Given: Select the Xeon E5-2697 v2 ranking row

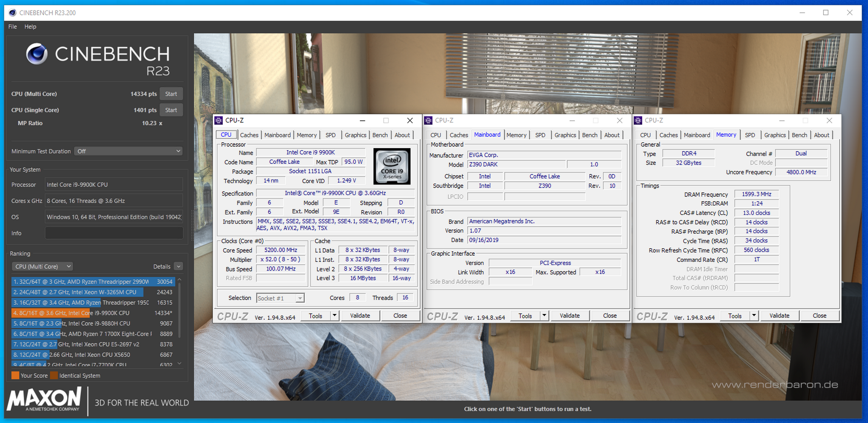Looking at the screenshot, I should coord(93,344).
